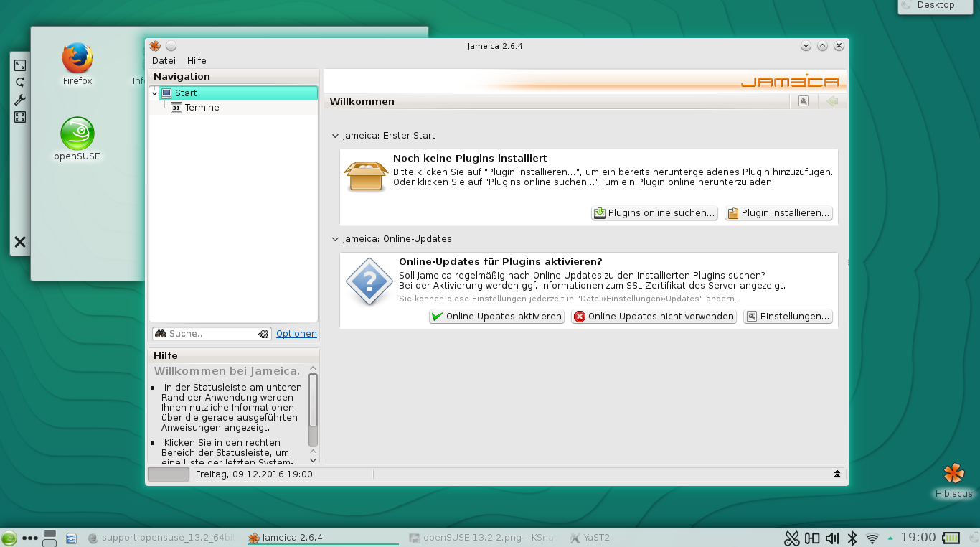Click Online-Updates aktivieren button

pyautogui.click(x=496, y=317)
